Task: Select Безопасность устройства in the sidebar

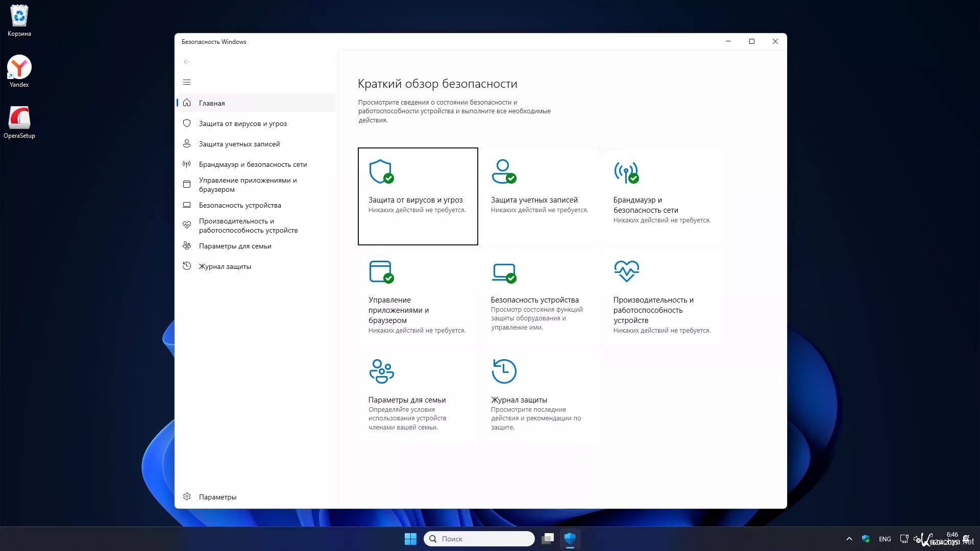Action: 240,205
